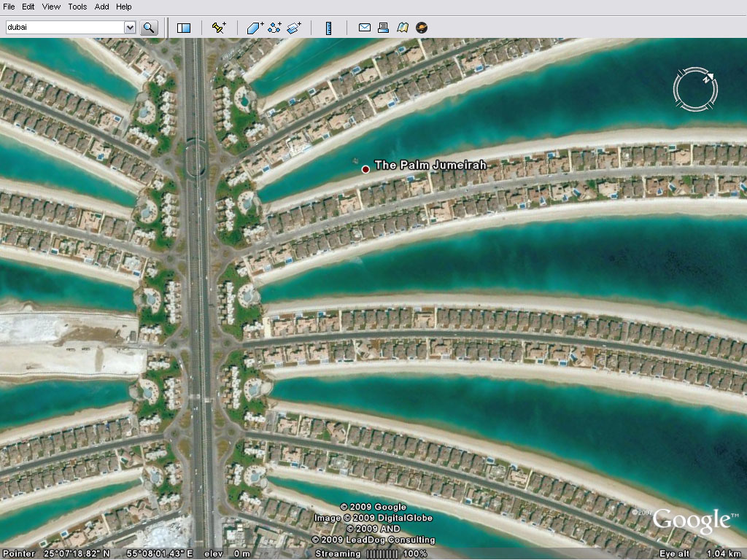Add a placemark with pushpin icon
Screen dimensions: 747x560
(x=219, y=28)
